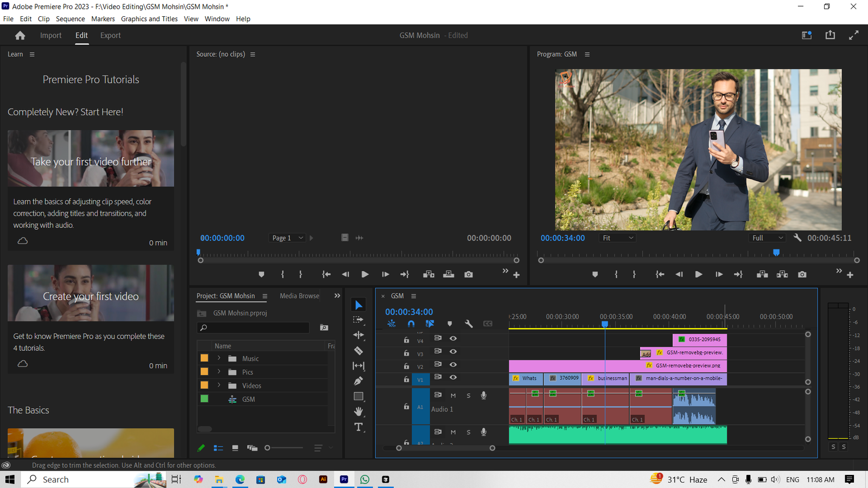Viewport: 868px width, 488px height.
Task: Open Program monitor wrench settings
Action: point(797,238)
